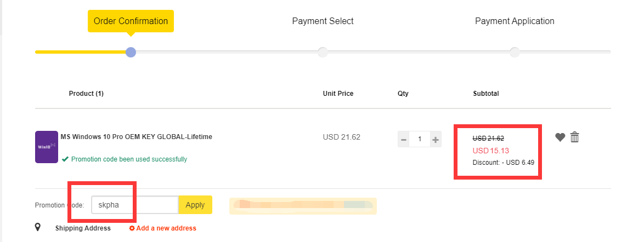The width and height of the screenshot is (644, 242).
Task: Increase quantity with the plus button
Action: click(x=436, y=140)
